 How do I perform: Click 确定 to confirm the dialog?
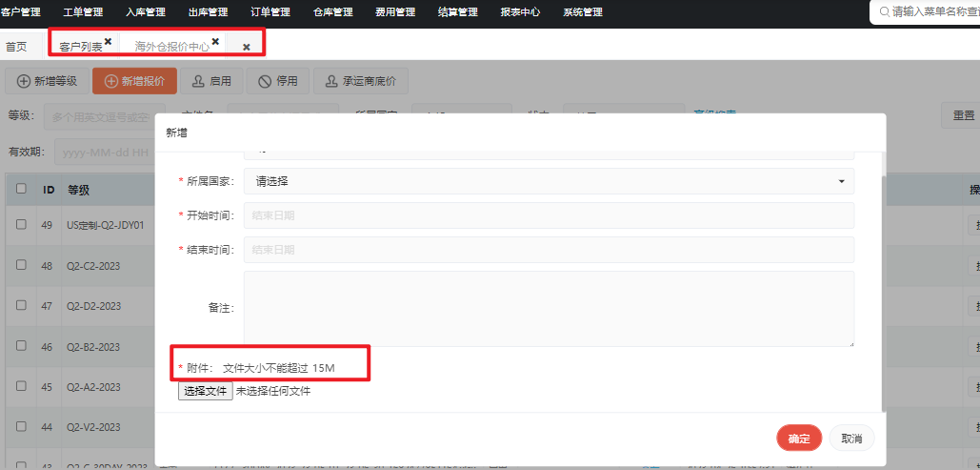tap(799, 439)
